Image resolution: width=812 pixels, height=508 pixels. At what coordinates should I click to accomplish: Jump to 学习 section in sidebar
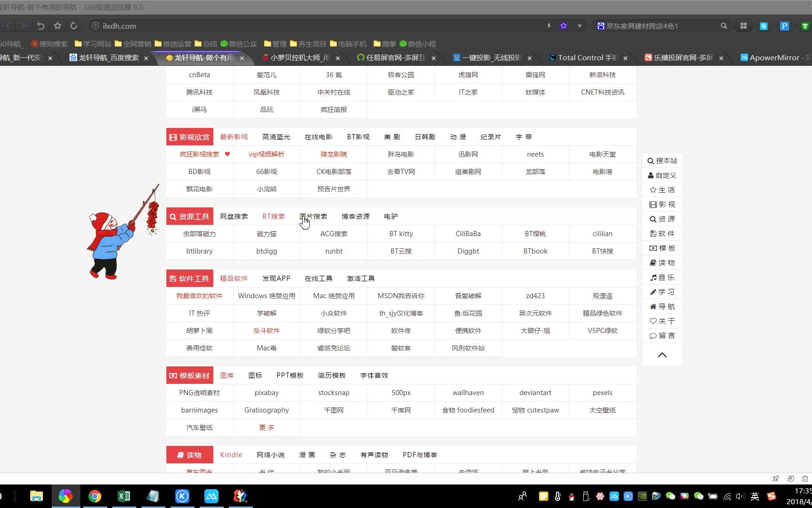(662, 292)
